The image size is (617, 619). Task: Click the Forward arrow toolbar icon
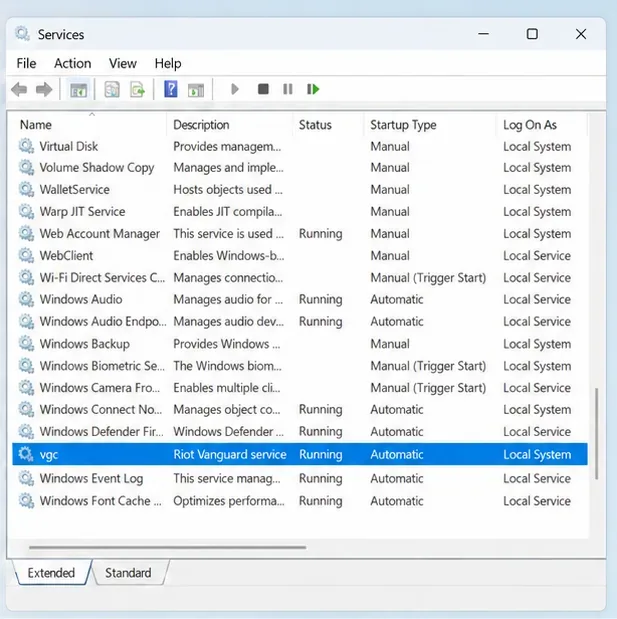click(x=44, y=90)
